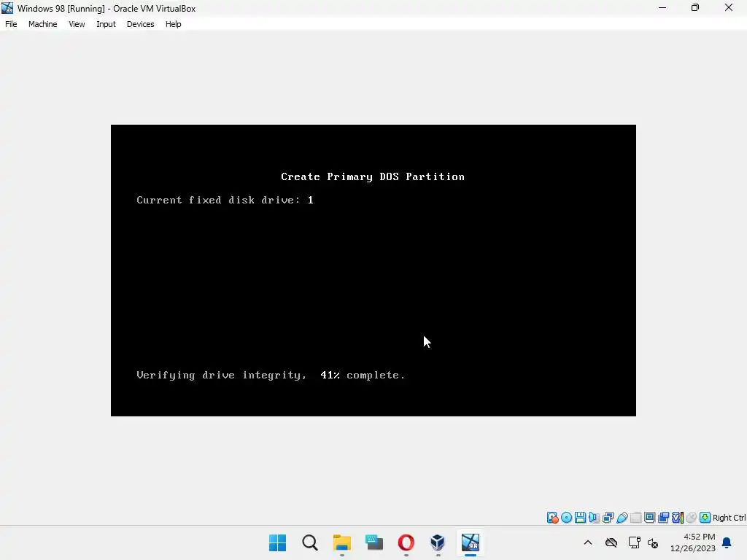Viewport: 747px width, 560px height.
Task: Click the 'Verifying drive integrity' progress text
Action: (x=271, y=376)
